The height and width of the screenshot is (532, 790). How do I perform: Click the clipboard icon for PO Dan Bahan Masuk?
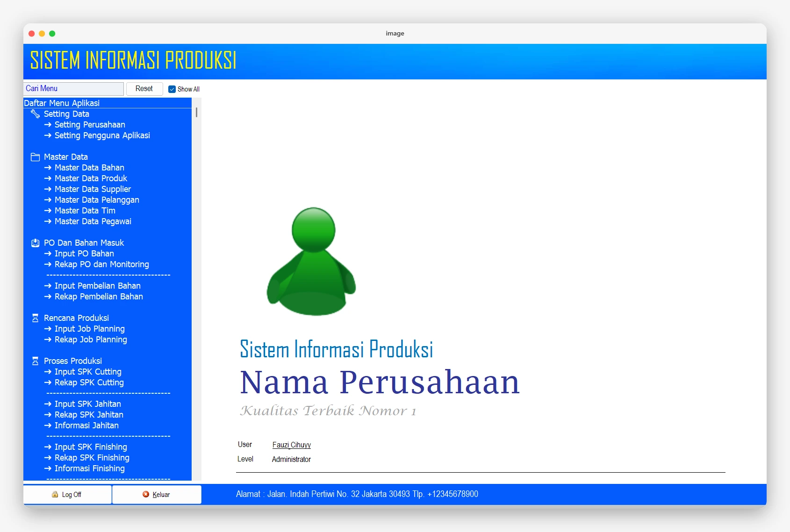pos(35,243)
